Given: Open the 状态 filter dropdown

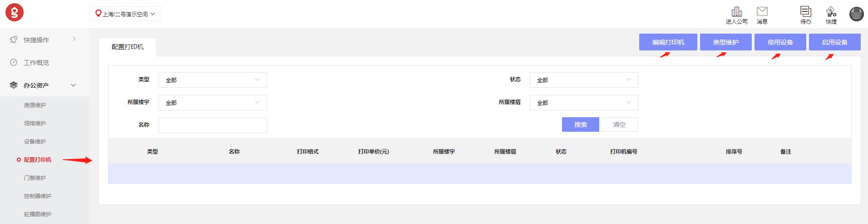Looking at the screenshot, I should coord(583,80).
